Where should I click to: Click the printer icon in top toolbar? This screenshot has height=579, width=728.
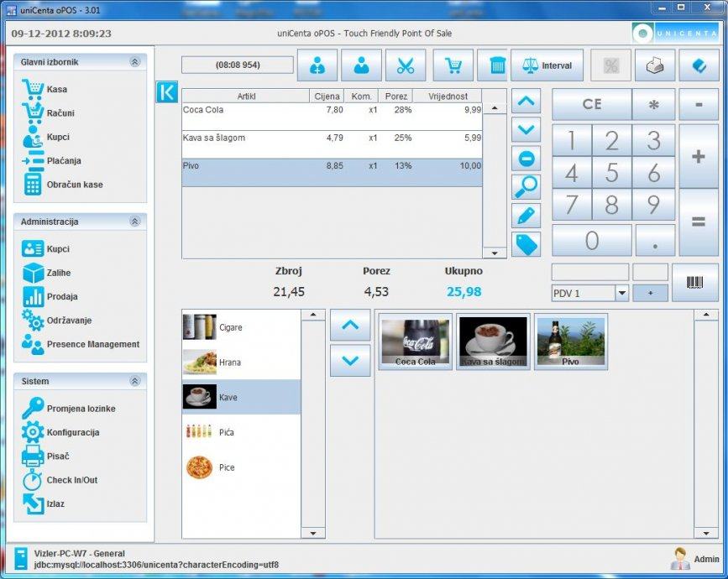[x=655, y=65]
